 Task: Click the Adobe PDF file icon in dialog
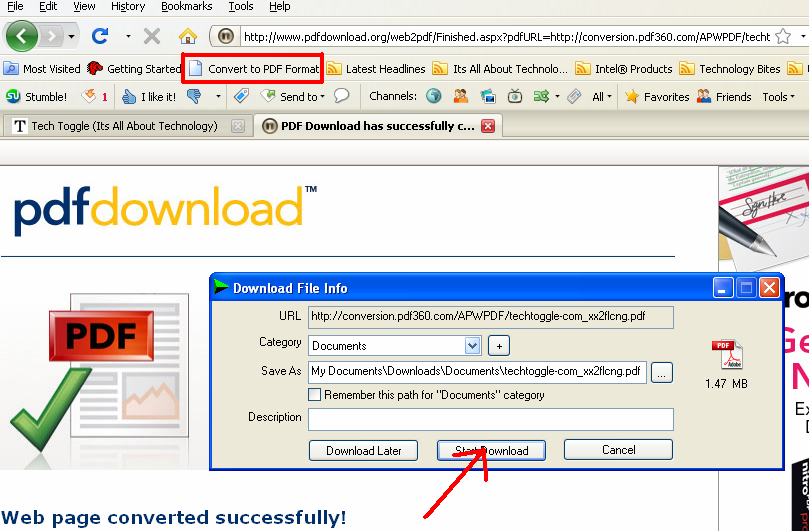point(726,355)
